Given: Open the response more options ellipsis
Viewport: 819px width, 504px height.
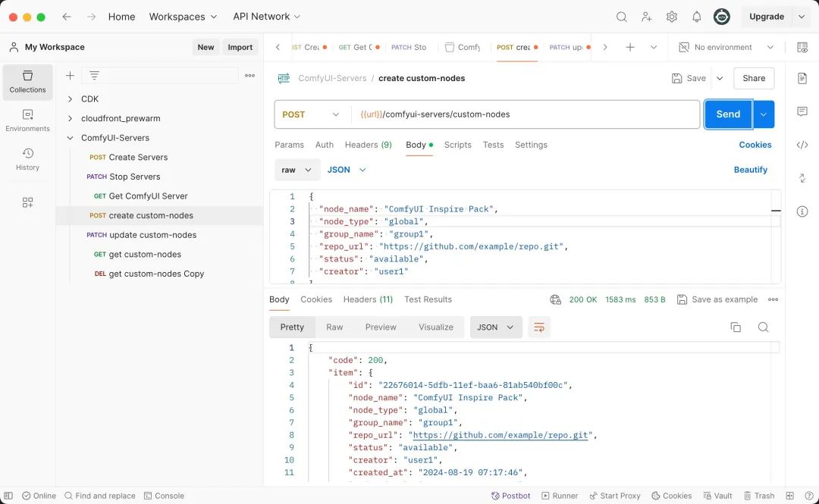Looking at the screenshot, I should tap(773, 300).
